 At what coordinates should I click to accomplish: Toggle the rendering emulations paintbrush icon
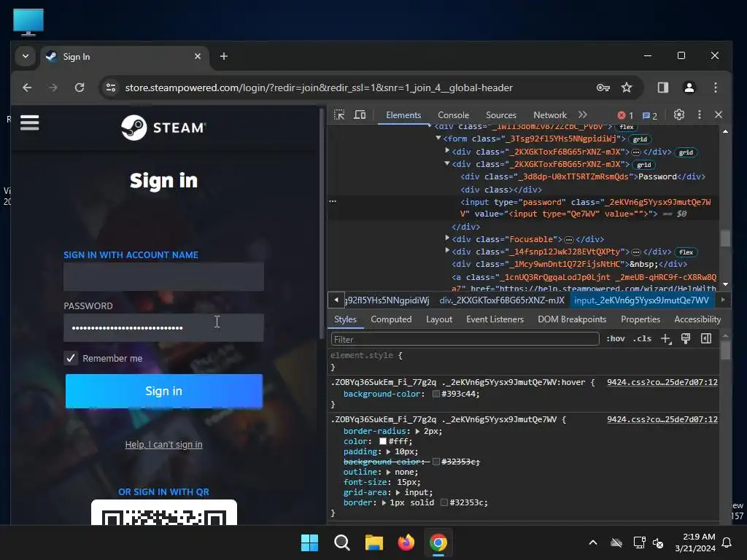pyautogui.click(x=686, y=338)
